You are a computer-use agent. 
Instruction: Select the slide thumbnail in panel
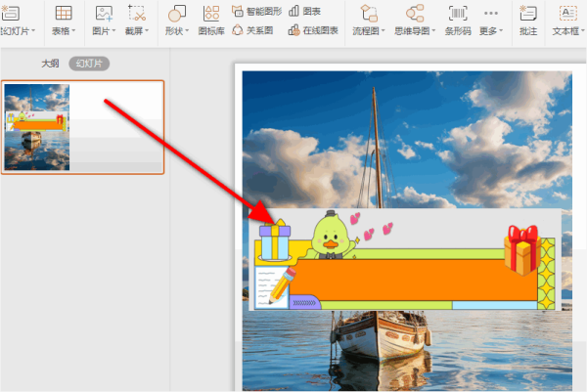82,127
